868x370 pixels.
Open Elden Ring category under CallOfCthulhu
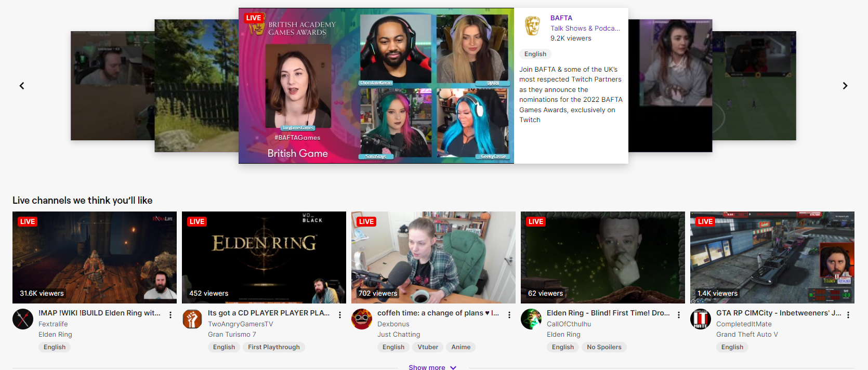coord(563,335)
